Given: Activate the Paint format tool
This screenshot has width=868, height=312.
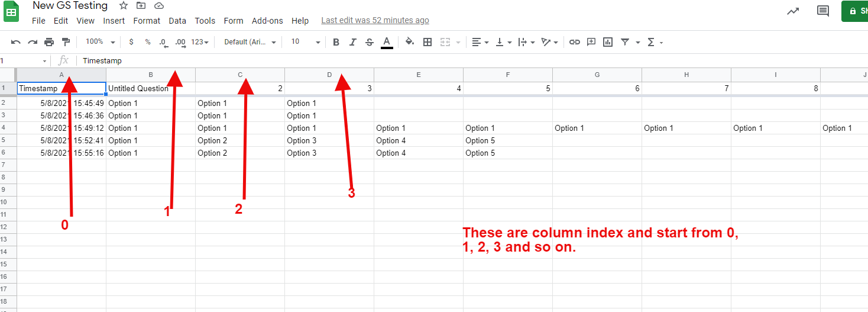Looking at the screenshot, I should coord(66,42).
